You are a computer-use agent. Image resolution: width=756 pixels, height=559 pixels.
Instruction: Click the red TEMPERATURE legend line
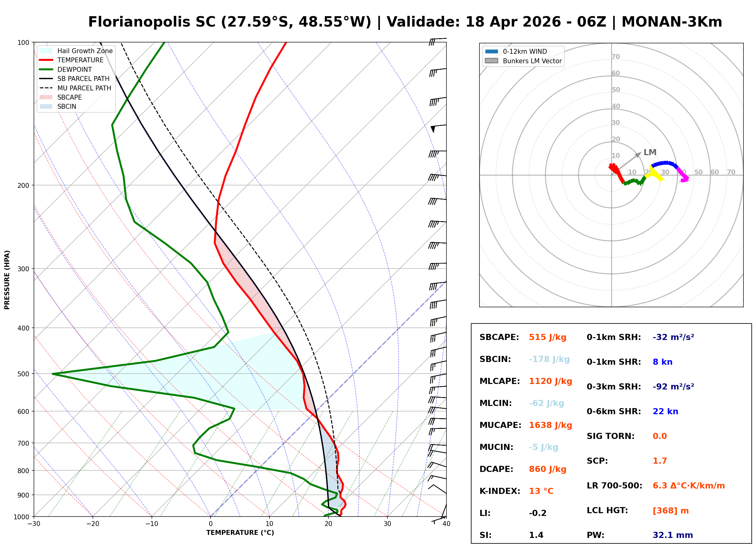tap(46, 60)
